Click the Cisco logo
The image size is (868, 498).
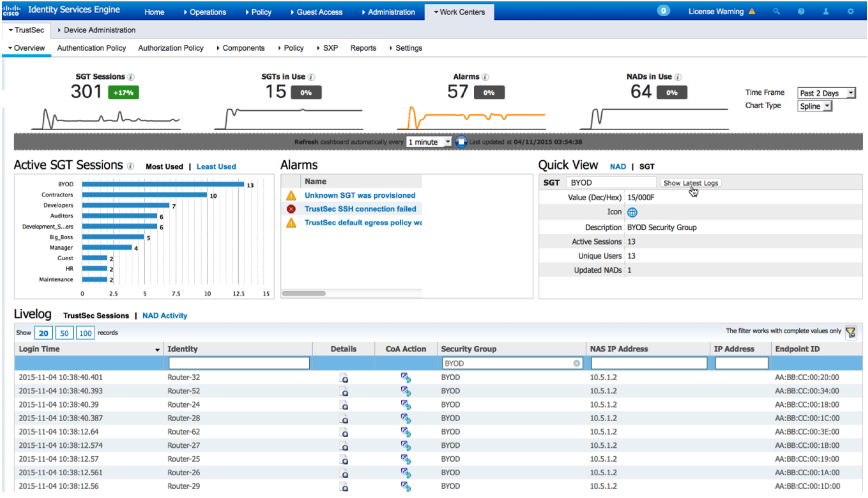coord(12,10)
